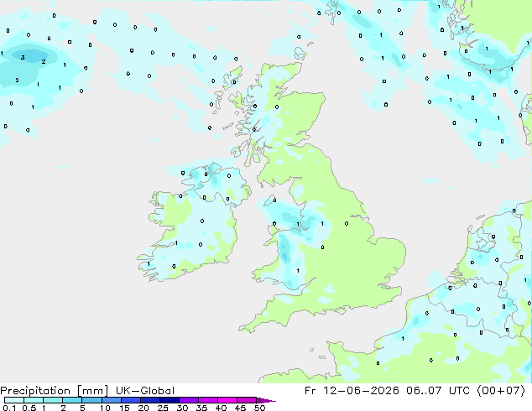Click the "(00+07)" forecast offset text

click(x=501, y=391)
